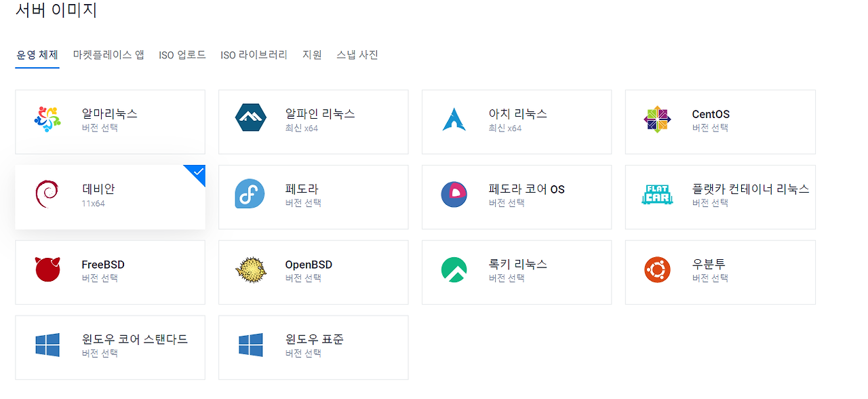This screenshot has width=868, height=399.
Task: Click the 우분투 title text
Action: tap(709, 265)
